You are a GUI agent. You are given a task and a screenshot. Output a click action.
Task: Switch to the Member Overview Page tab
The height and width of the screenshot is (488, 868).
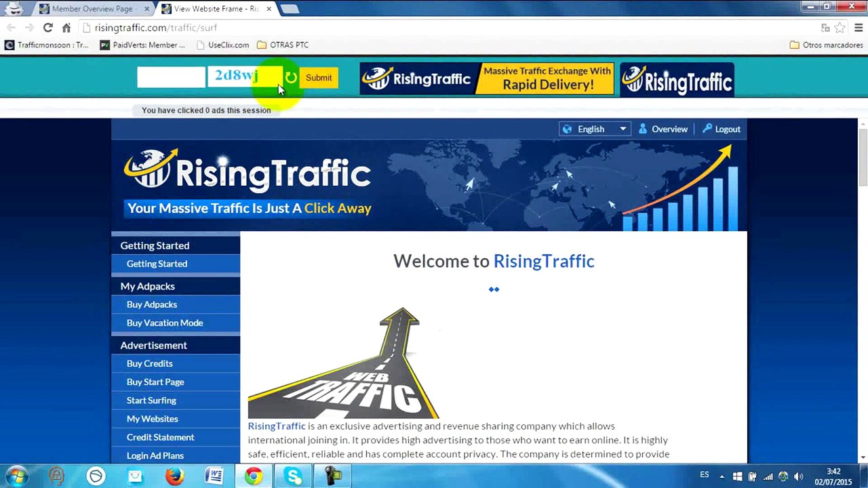pos(92,9)
